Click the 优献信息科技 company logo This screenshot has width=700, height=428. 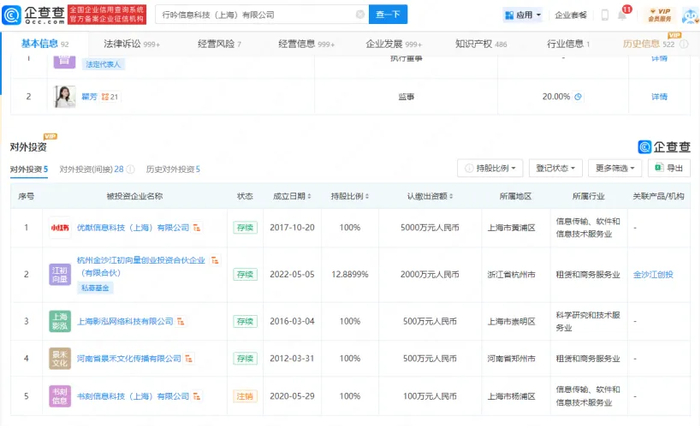tap(60, 227)
